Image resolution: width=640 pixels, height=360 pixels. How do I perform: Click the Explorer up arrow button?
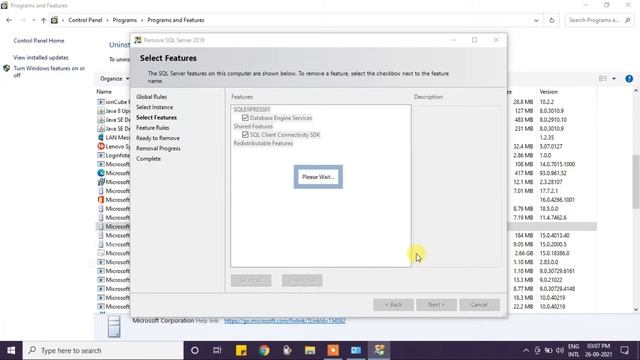[43, 20]
